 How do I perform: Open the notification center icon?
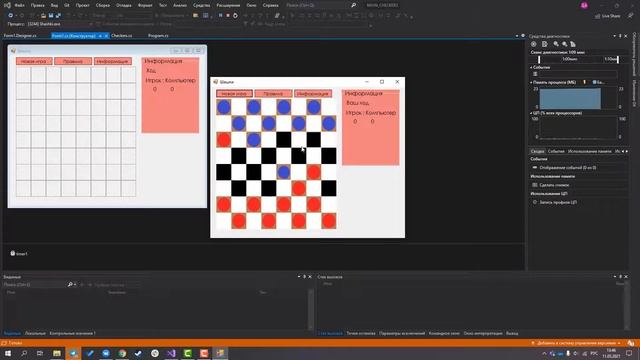click(629, 353)
